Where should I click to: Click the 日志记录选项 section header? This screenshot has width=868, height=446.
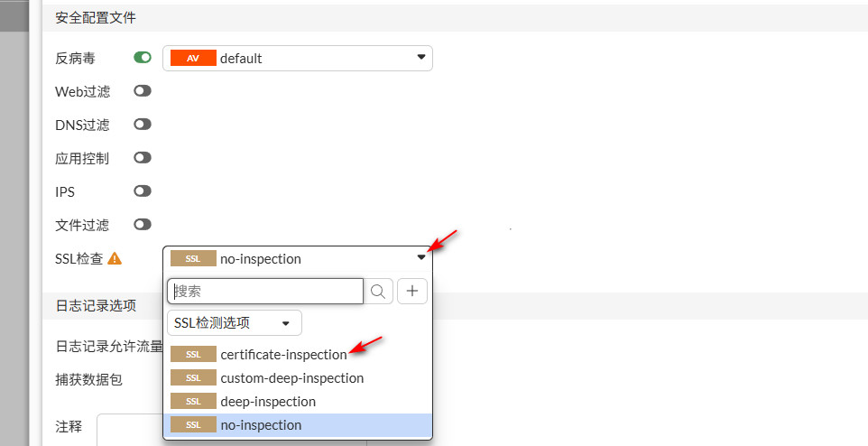(x=96, y=306)
